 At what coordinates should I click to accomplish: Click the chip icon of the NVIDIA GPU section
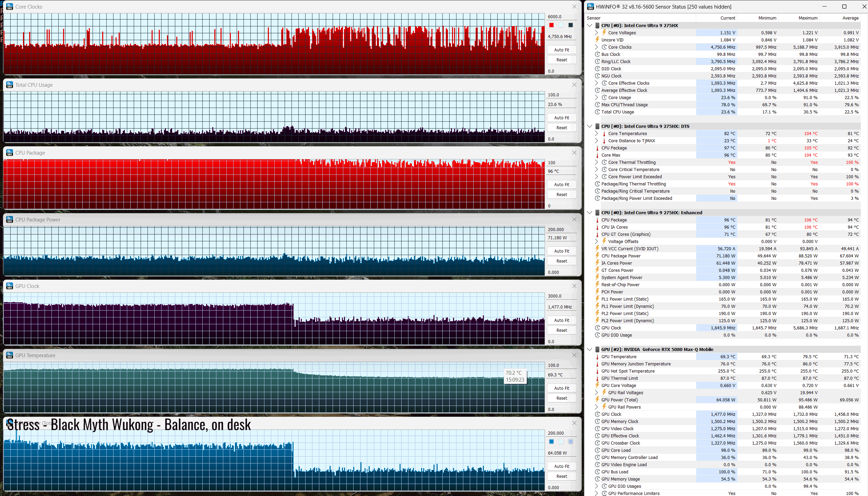(x=597, y=349)
